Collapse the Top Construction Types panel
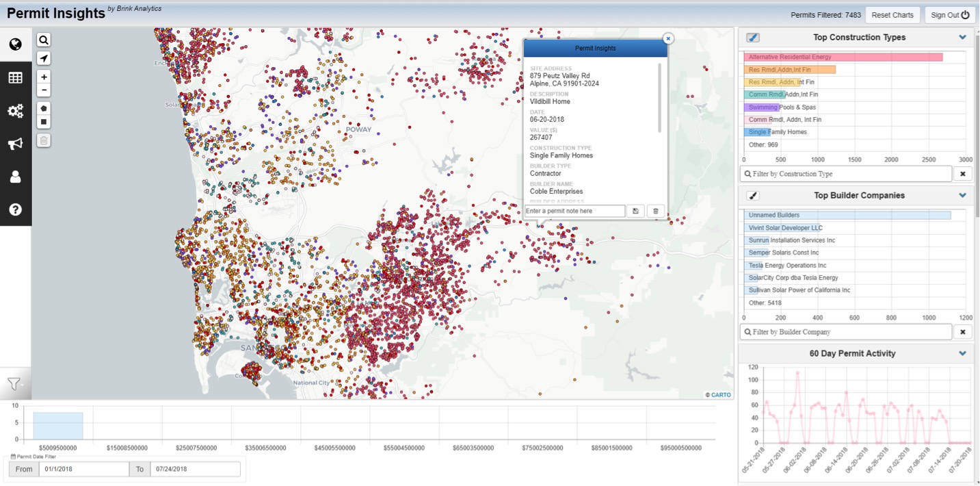Image resolution: width=980 pixels, height=486 pixels. coord(963,37)
